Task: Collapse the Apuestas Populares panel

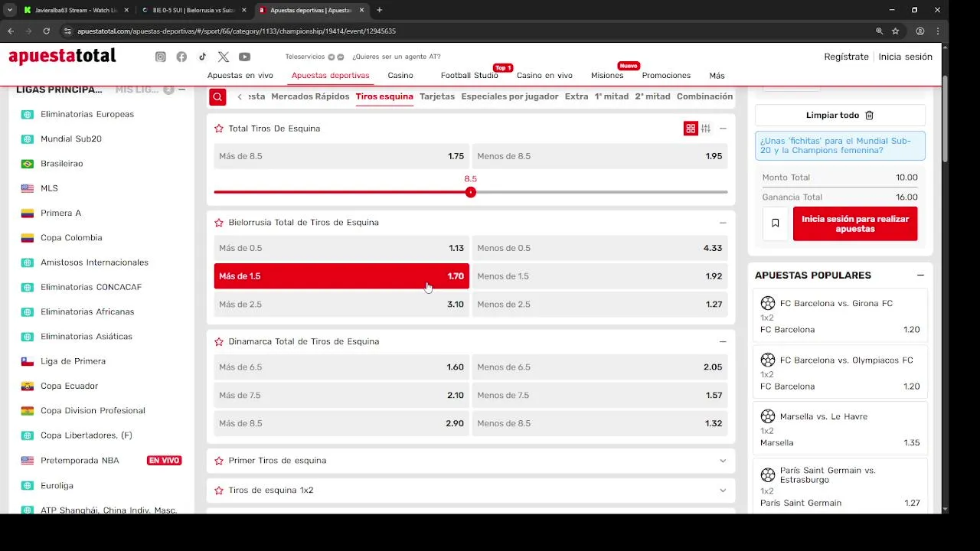Action: pyautogui.click(x=920, y=275)
